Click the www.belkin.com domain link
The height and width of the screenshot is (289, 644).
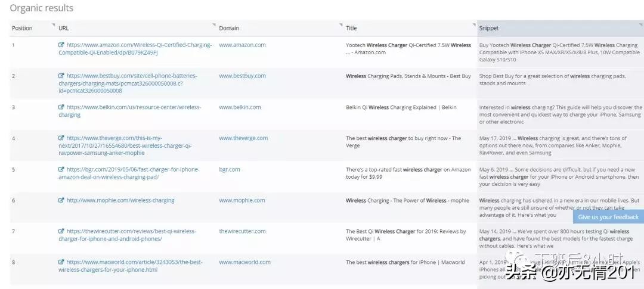[x=240, y=107]
